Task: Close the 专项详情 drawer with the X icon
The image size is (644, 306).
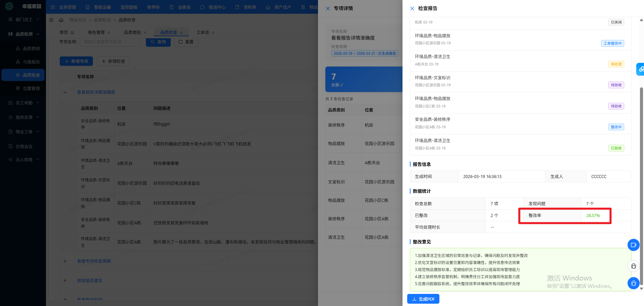Action: point(328,8)
